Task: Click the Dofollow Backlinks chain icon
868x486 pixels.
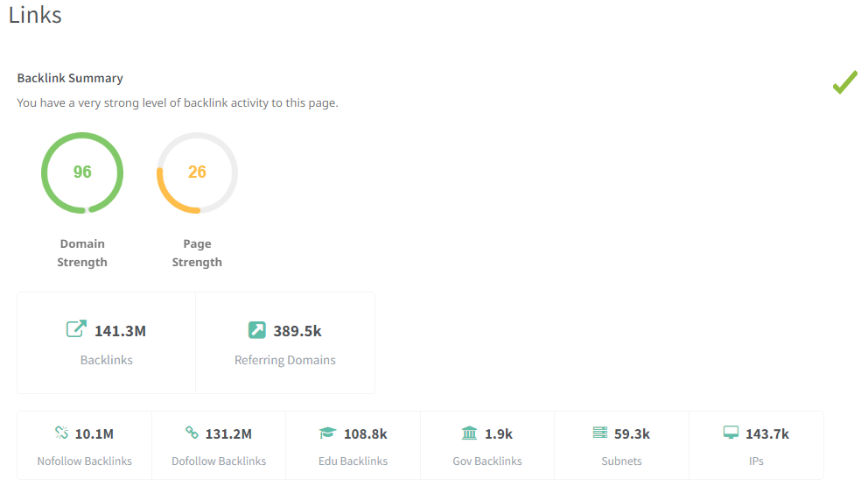Action: coord(192,433)
